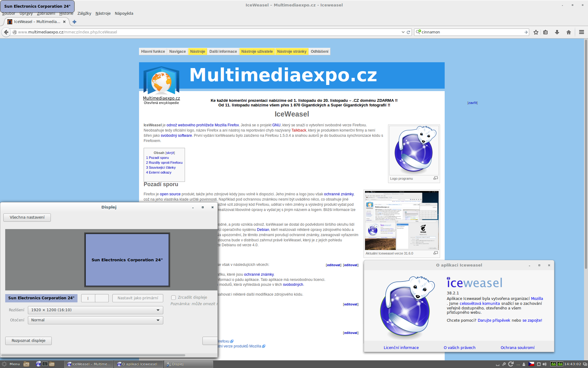Expand the URL bar history dropdown arrow
The height and width of the screenshot is (368, 588).
[x=403, y=32]
